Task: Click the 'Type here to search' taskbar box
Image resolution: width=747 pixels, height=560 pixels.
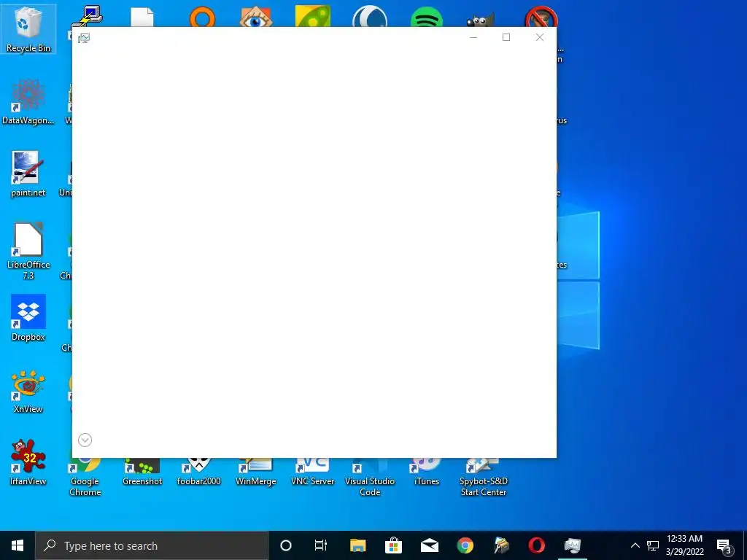Action: coord(152,545)
